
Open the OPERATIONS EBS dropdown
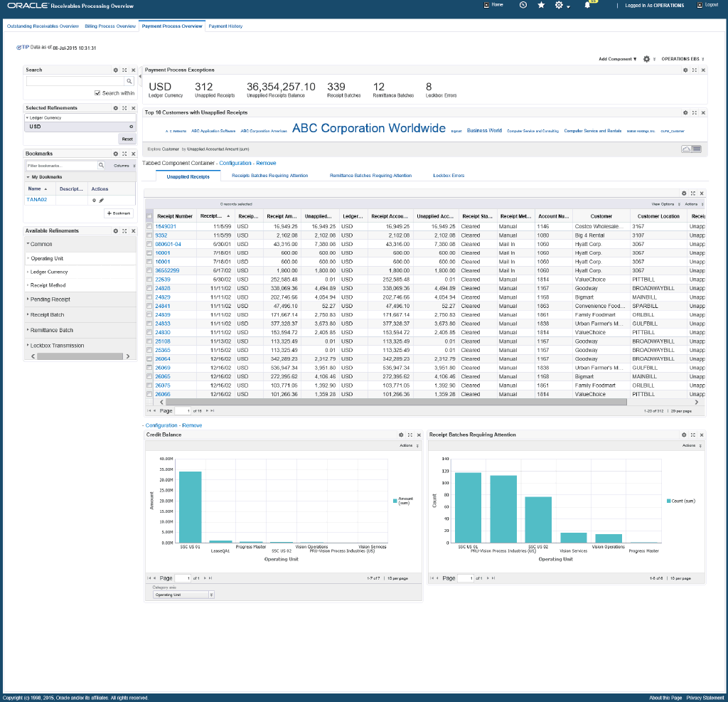pyautogui.click(x=682, y=59)
